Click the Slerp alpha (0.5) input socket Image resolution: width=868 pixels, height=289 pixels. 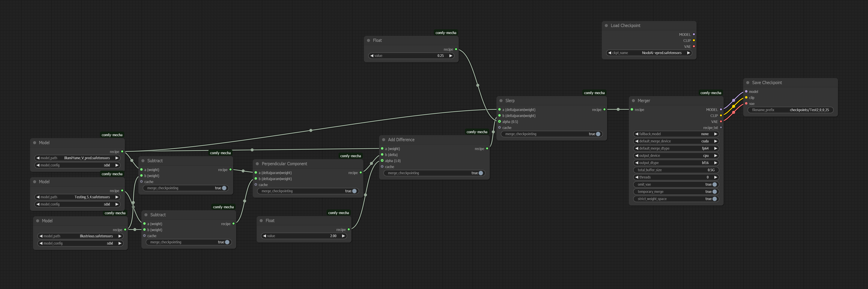coord(499,121)
